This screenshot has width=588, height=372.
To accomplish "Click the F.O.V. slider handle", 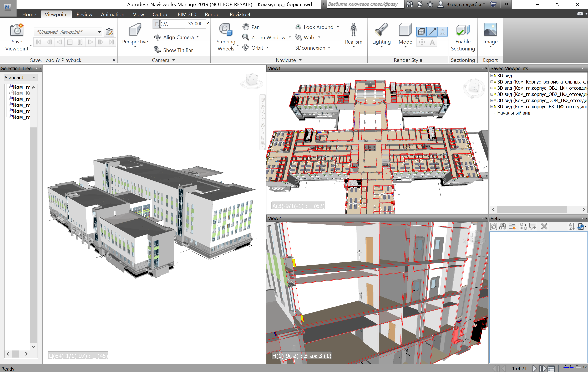I will (160, 24).
